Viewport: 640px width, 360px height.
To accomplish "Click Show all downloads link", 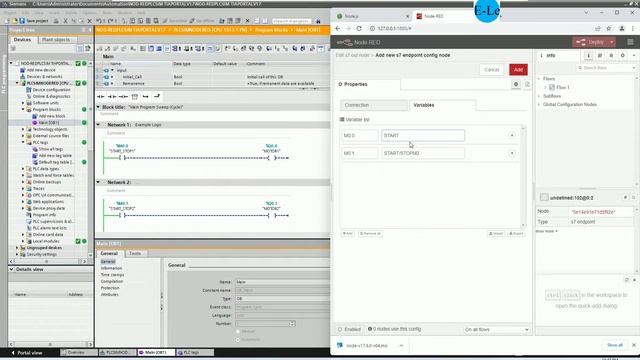I will [x=615, y=345].
